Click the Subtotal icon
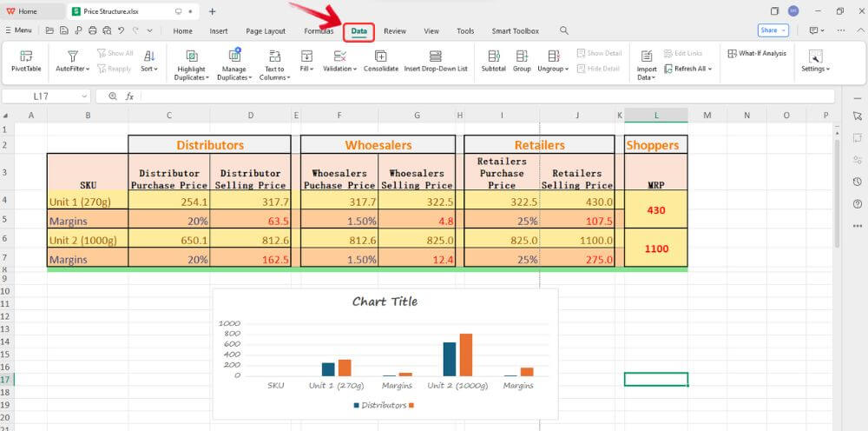The image size is (868, 431). [x=494, y=56]
